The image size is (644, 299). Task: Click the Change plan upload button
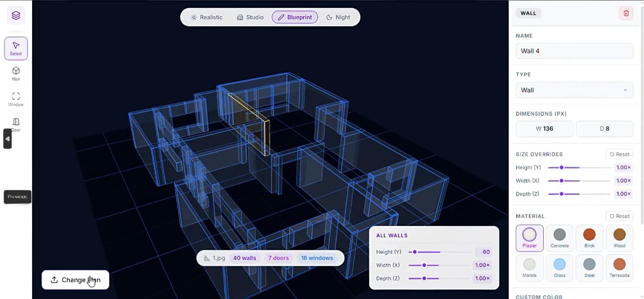coord(75,280)
